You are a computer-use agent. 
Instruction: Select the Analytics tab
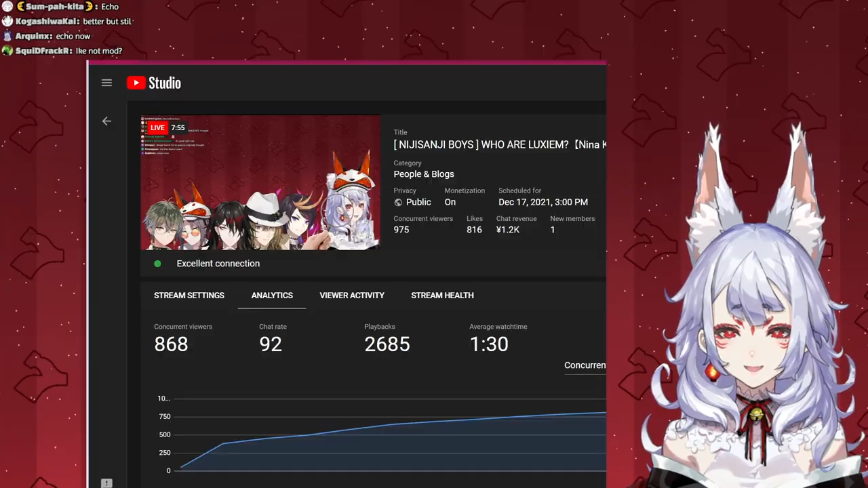272,296
